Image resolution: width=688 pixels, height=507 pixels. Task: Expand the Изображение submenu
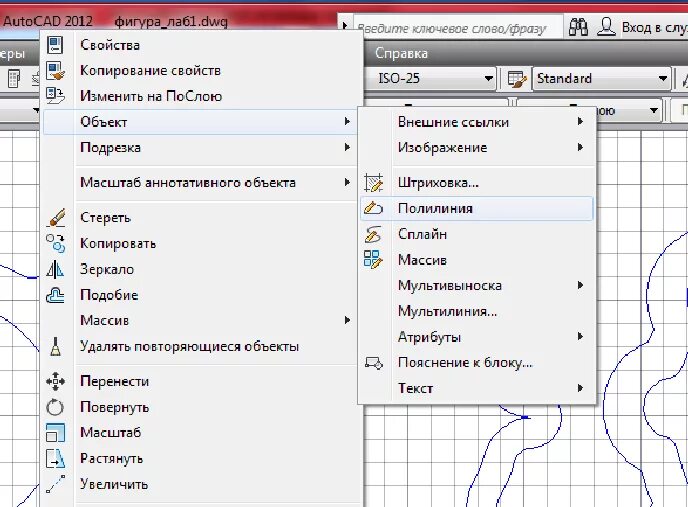pyautogui.click(x=580, y=147)
